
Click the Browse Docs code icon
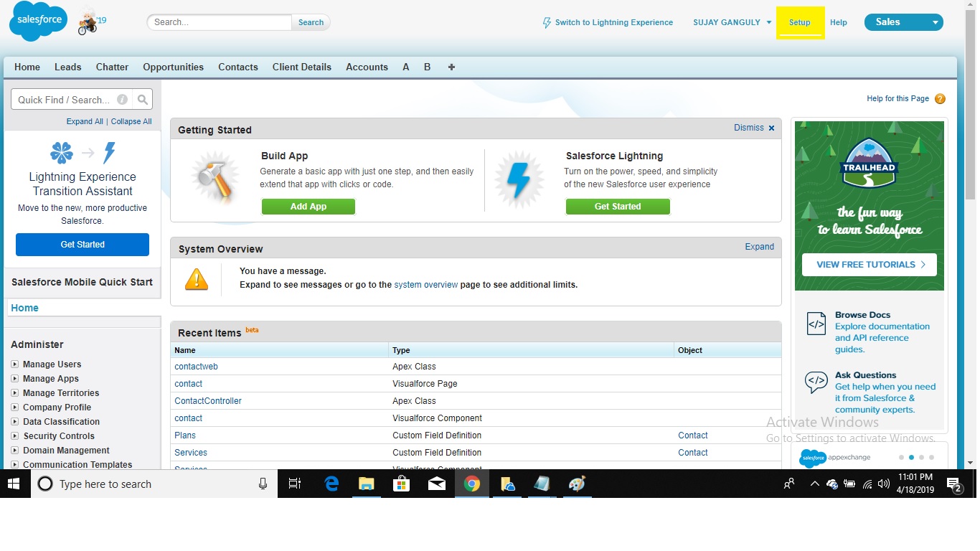pyautogui.click(x=816, y=324)
